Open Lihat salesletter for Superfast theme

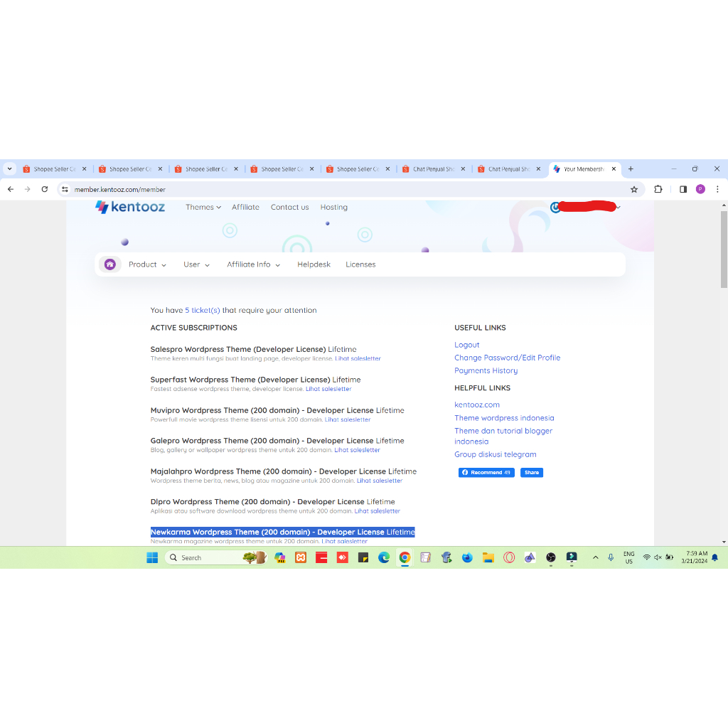click(328, 389)
